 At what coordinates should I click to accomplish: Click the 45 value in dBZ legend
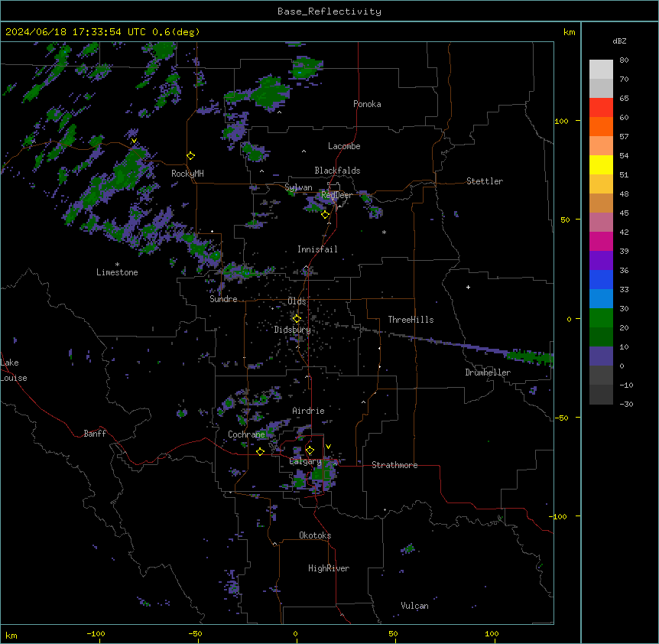tap(624, 213)
